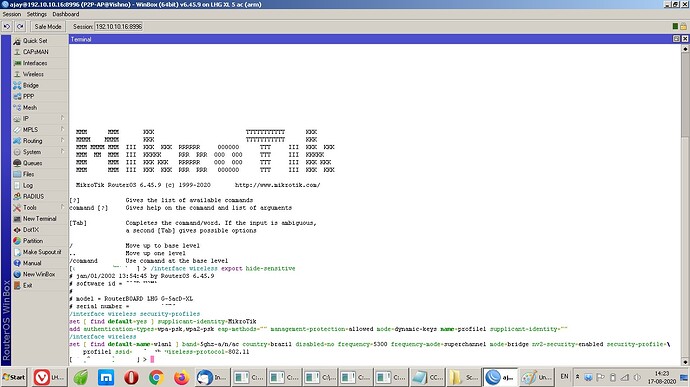The height and width of the screenshot is (387, 690).
Task: Click the terminal scrollbar down arrow
Action: 685,361
